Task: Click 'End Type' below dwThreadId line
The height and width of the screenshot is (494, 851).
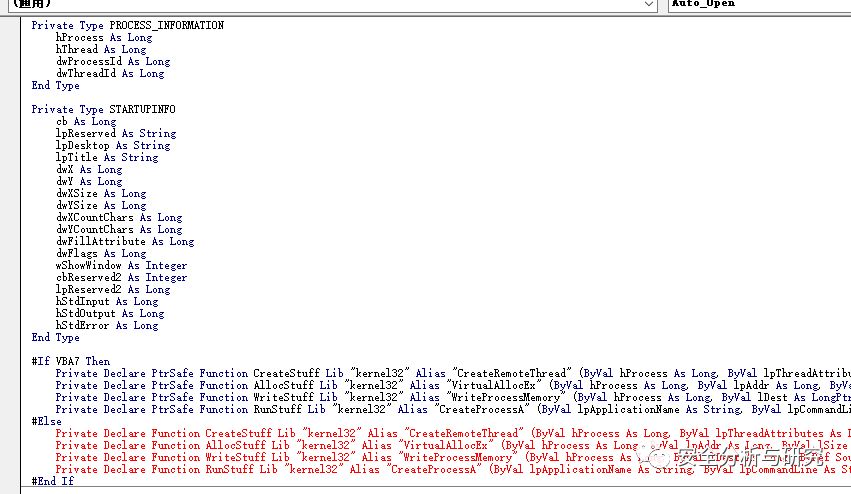Action: [55, 85]
